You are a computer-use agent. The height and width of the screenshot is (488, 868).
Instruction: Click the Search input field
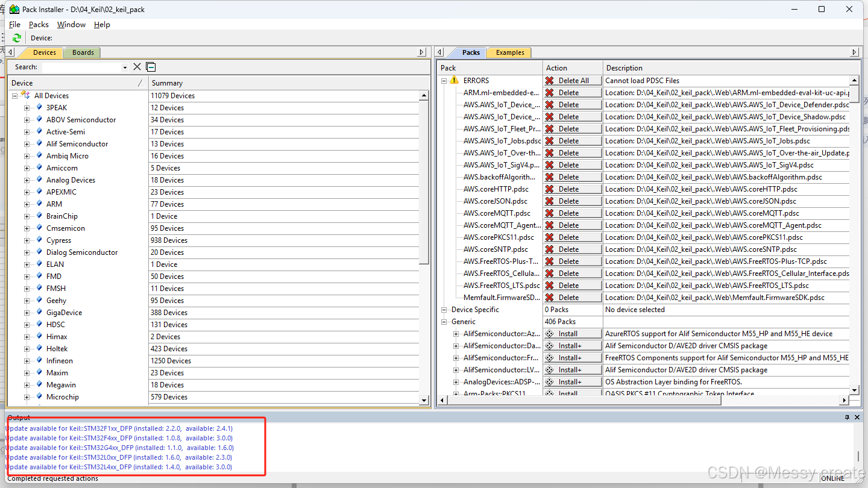[x=80, y=67]
